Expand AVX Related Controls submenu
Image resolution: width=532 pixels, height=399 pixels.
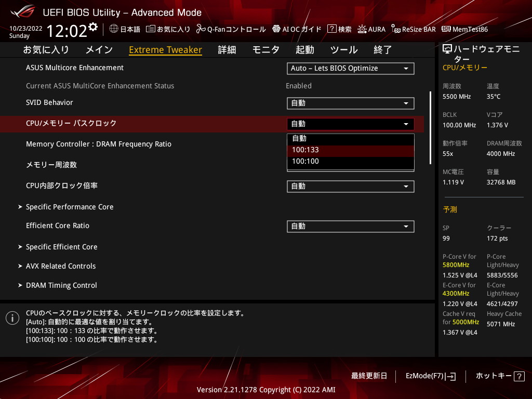61,267
